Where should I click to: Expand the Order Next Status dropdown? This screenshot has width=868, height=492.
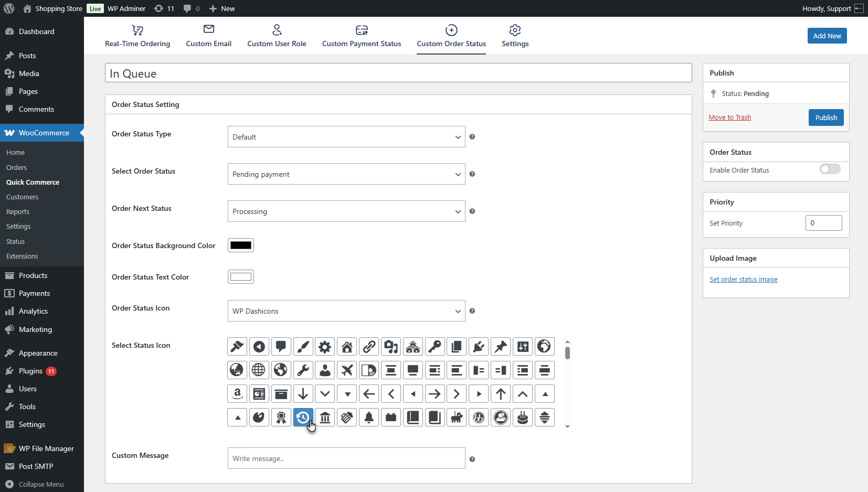(346, 211)
